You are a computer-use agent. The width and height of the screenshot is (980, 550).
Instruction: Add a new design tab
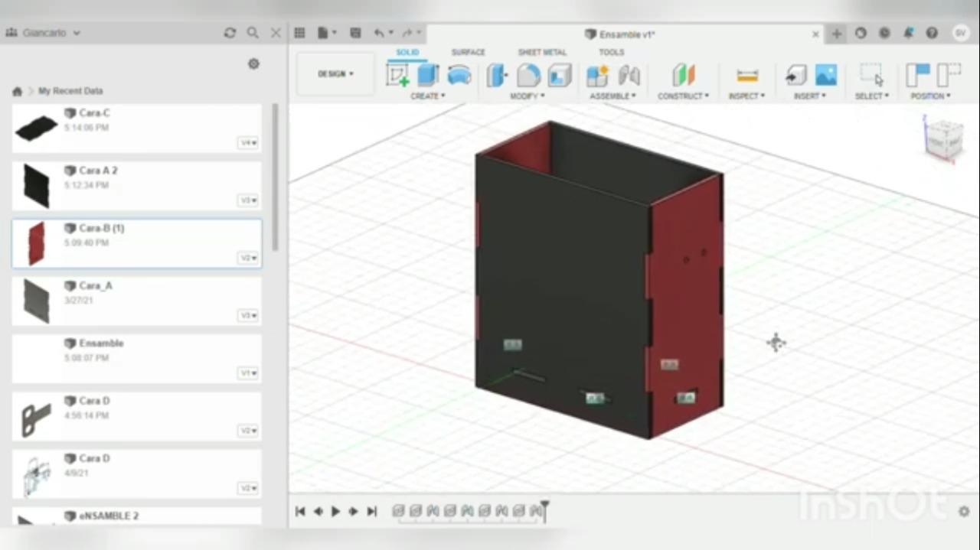point(836,34)
